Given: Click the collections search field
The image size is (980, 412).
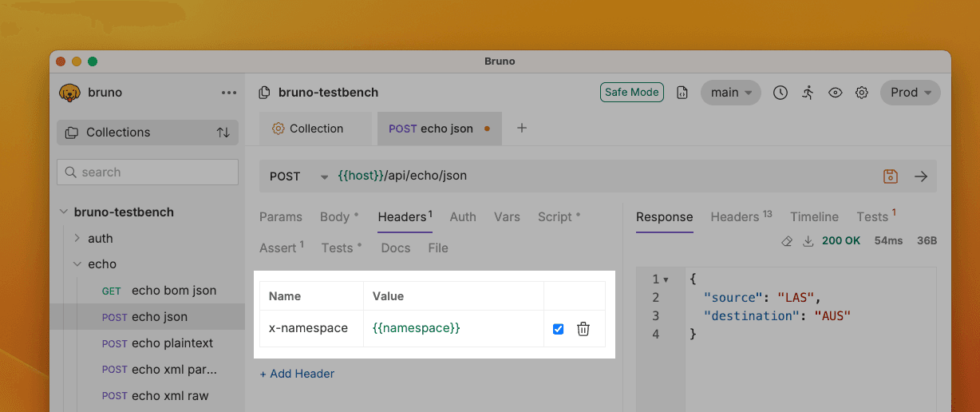Looking at the screenshot, I should (x=148, y=172).
